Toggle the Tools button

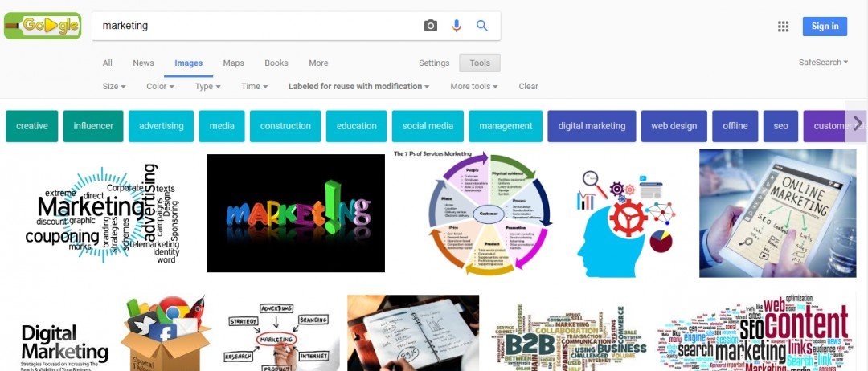(x=479, y=63)
